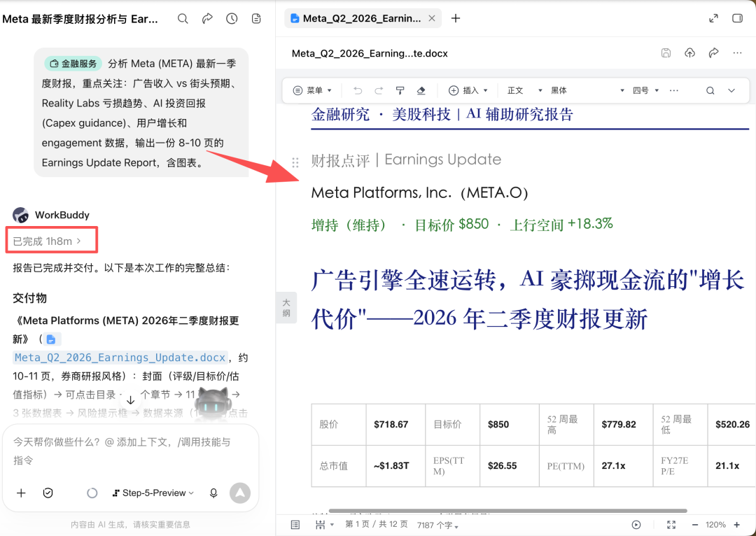Open the document more options ellipsis
This screenshot has width=756, height=536.
tap(737, 53)
